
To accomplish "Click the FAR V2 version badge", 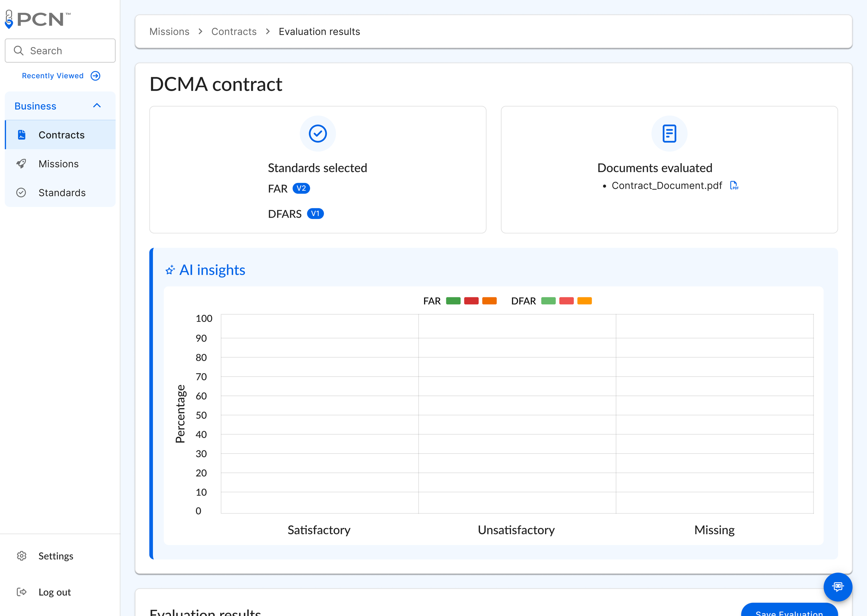I will click(301, 188).
